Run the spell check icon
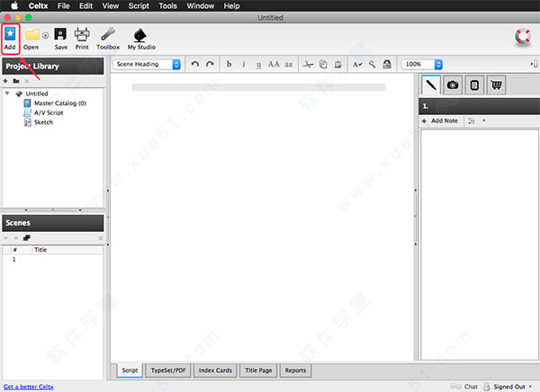This screenshot has height=392, width=540. click(357, 65)
